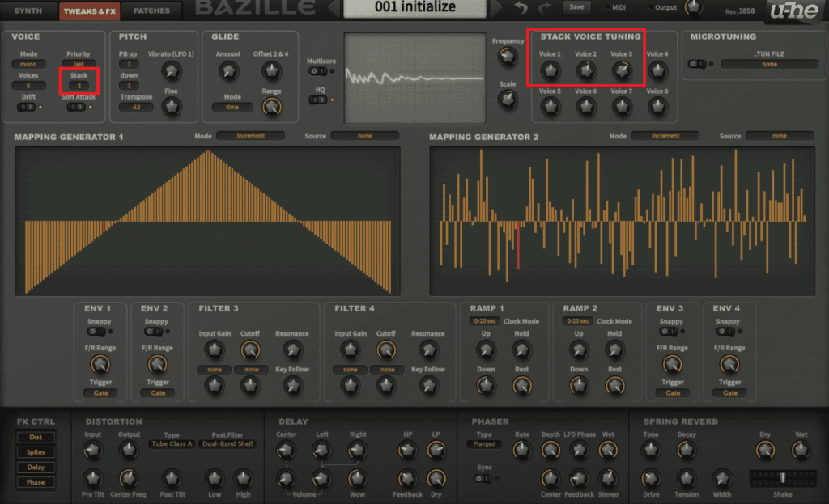Switch to the SYNTH tab

28,11
